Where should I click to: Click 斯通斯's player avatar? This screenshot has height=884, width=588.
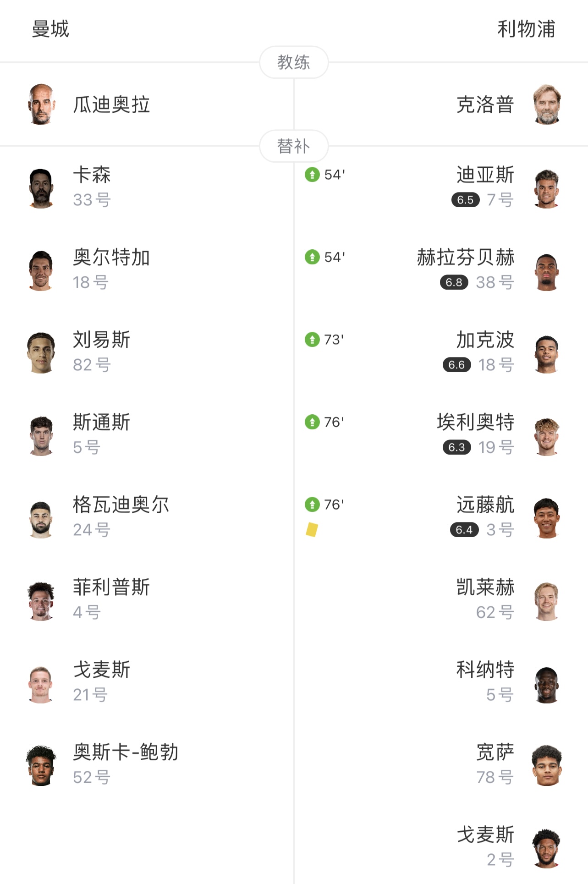coord(41,436)
